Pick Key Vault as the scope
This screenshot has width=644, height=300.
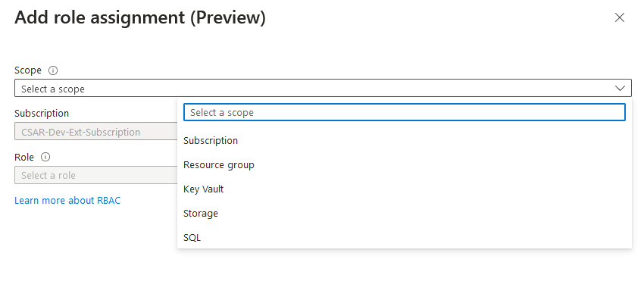(405, 189)
